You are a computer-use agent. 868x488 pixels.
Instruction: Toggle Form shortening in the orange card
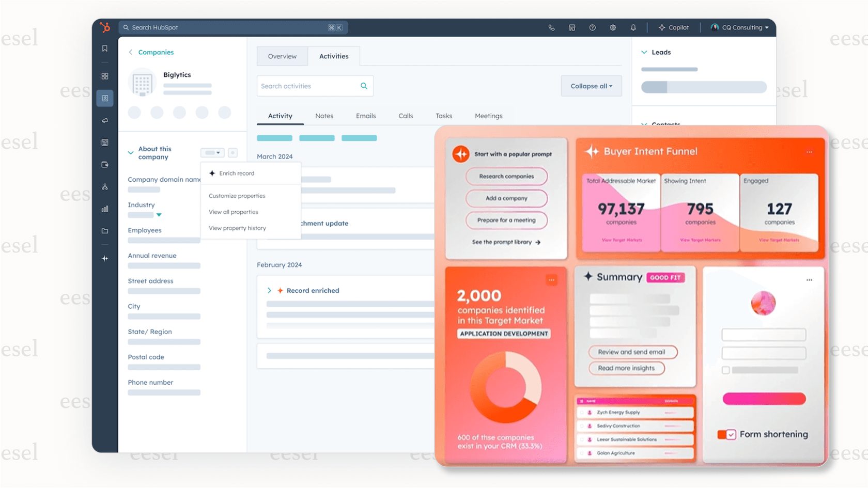[x=727, y=434]
